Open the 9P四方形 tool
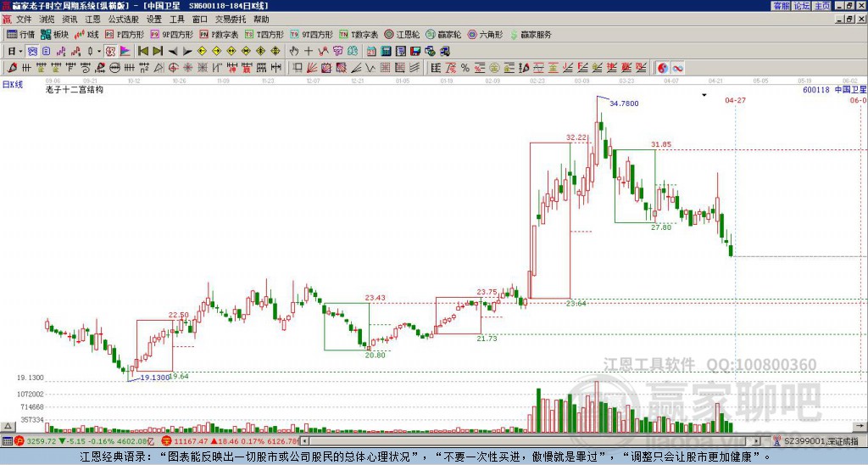The height and width of the screenshot is (465, 868). pyautogui.click(x=171, y=34)
